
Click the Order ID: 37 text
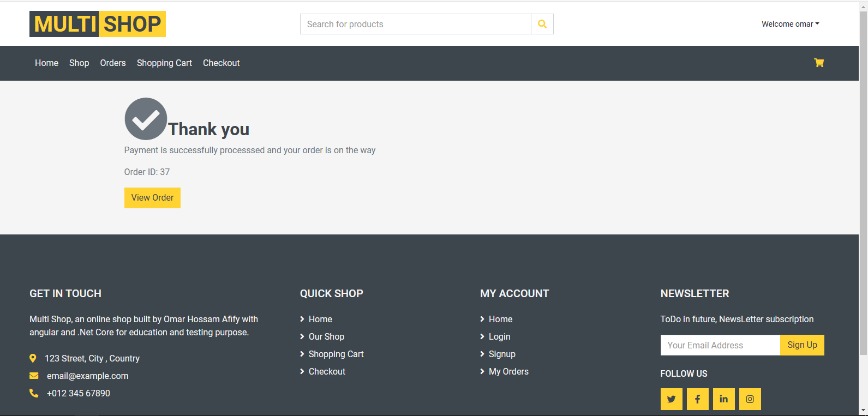pos(147,172)
